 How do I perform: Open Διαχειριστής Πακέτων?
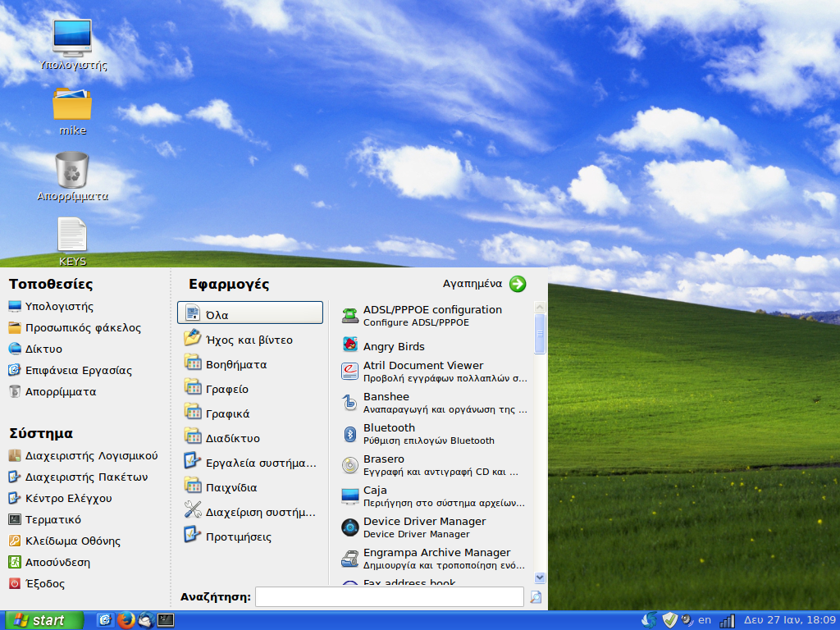pos(78,477)
